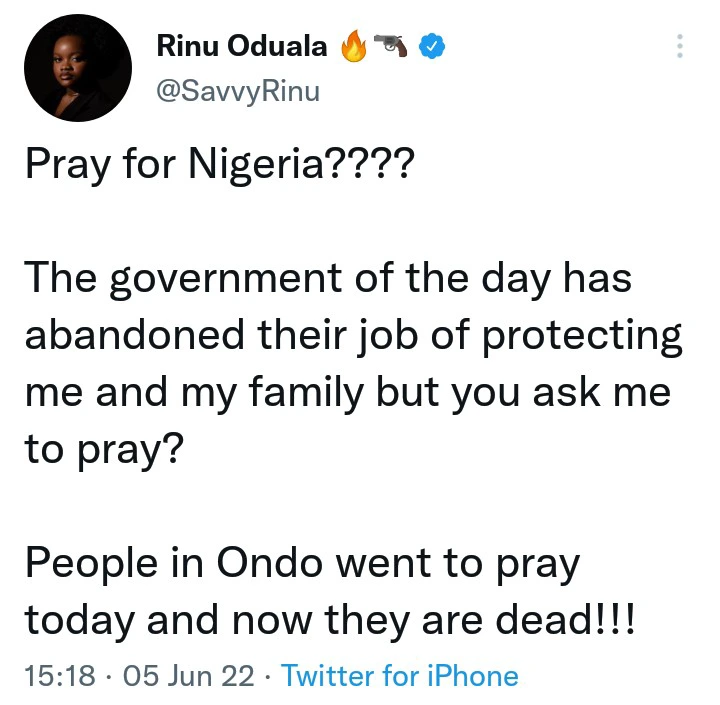Click the word "Nigeria" in the tweet

(246, 163)
